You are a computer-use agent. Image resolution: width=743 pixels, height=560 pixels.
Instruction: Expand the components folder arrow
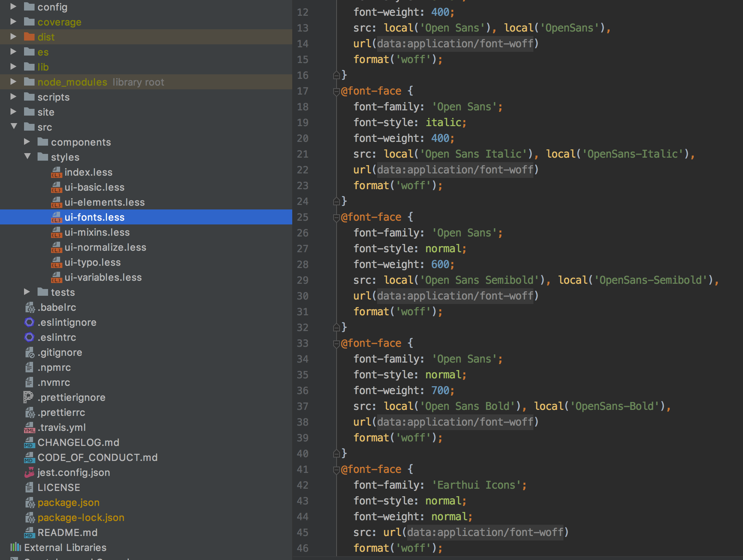click(x=27, y=142)
